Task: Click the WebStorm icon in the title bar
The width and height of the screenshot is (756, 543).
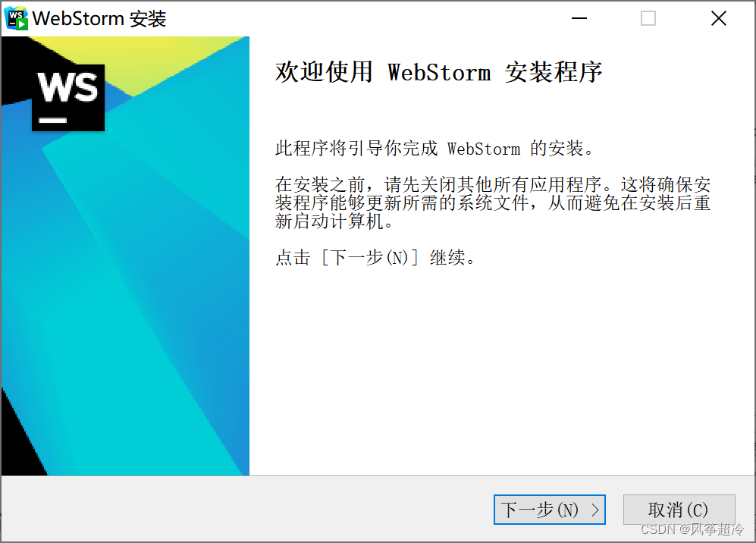Action: 17,18
